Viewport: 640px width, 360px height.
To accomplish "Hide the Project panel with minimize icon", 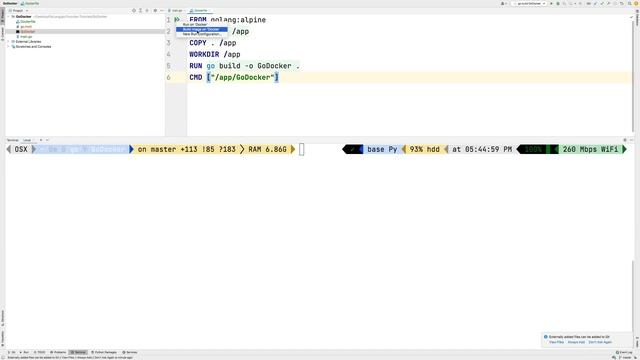I will (162, 11).
